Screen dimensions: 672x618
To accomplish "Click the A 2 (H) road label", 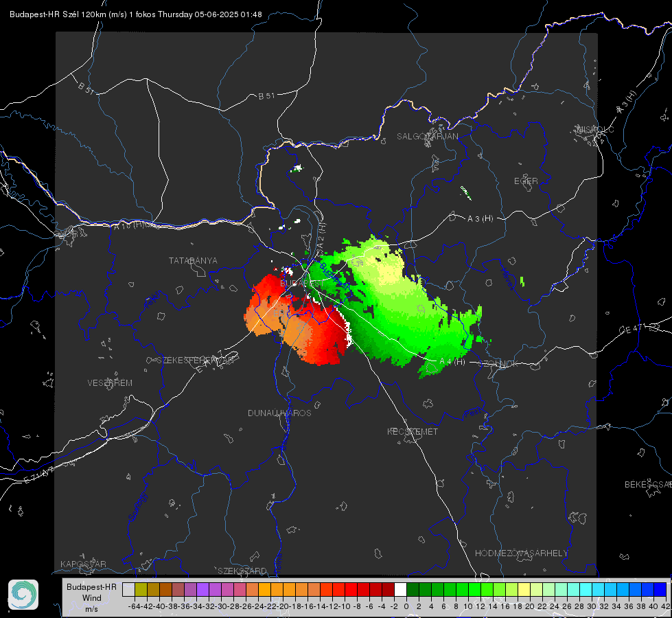I will coord(321,235).
